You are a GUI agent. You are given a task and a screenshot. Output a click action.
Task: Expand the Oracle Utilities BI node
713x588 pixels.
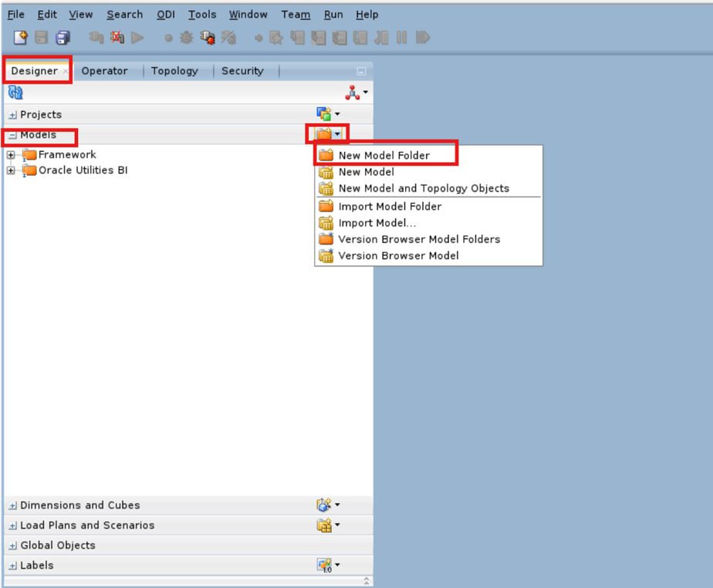tap(10, 170)
